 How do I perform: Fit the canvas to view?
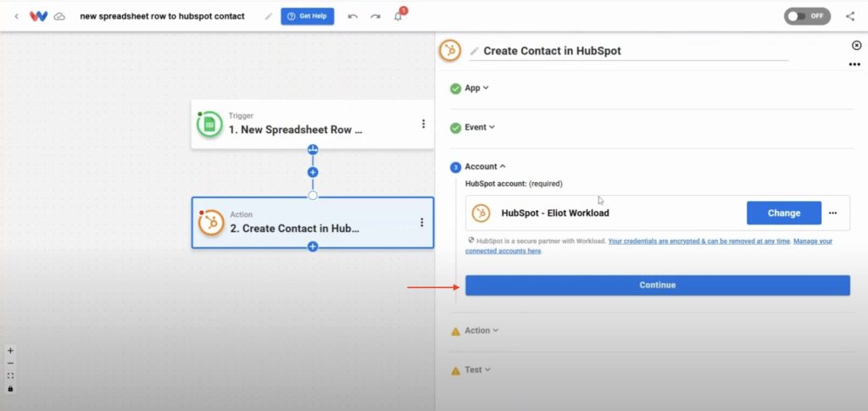coord(10,376)
